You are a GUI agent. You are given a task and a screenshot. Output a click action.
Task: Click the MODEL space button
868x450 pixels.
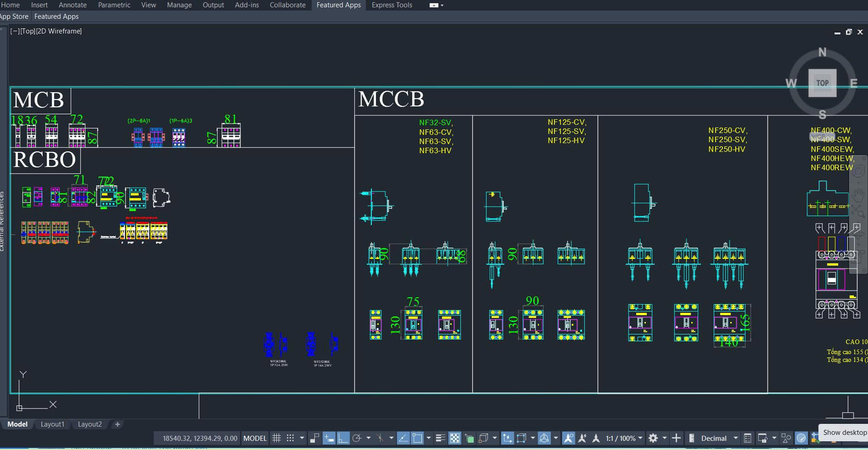point(255,438)
